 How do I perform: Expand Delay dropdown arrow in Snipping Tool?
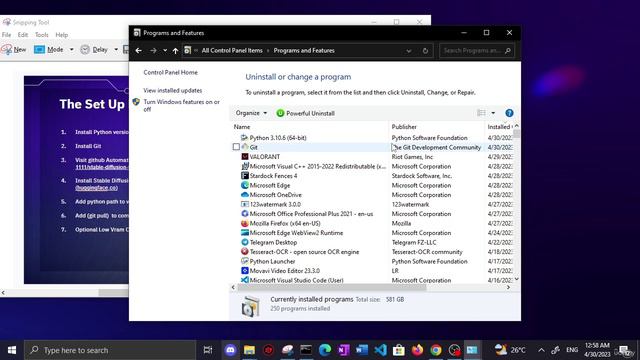(x=116, y=50)
